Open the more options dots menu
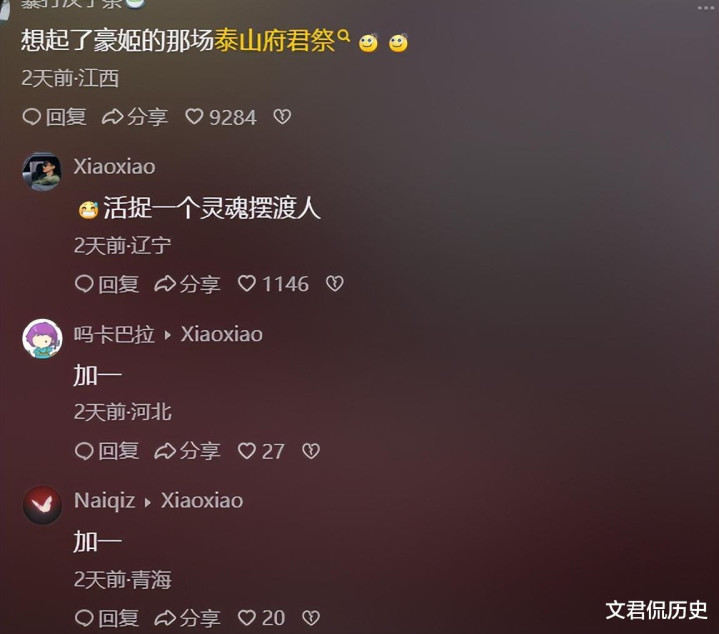Viewport: 719px width, 634px height. click(706, 8)
